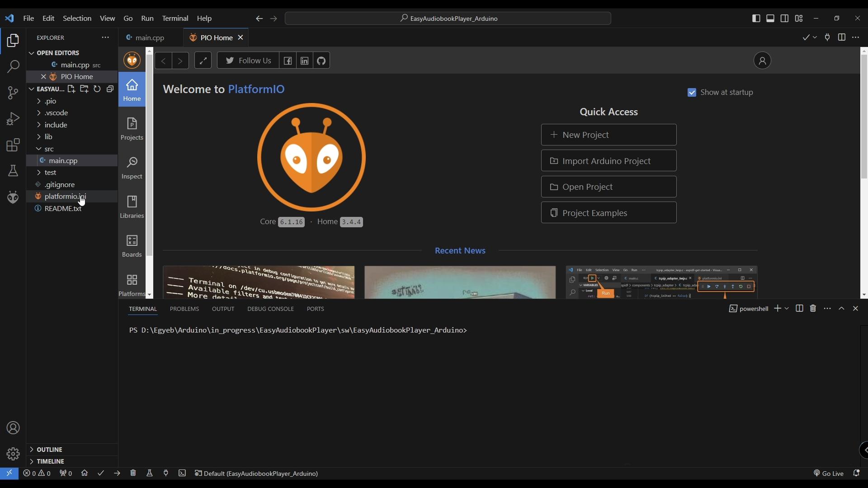This screenshot has width=868, height=488.
Task: Open PIO Home Inspect section
Action: [x=132, y=168]
